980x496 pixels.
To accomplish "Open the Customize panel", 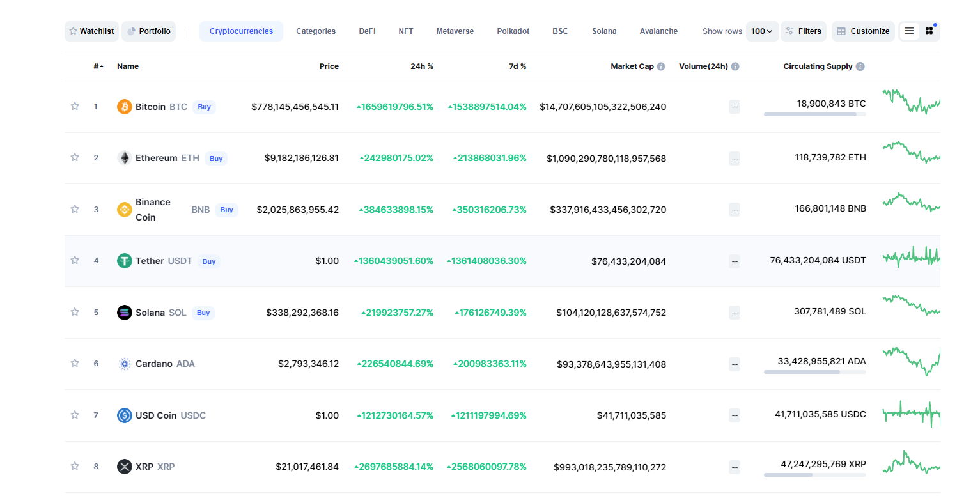I will 862,31.
